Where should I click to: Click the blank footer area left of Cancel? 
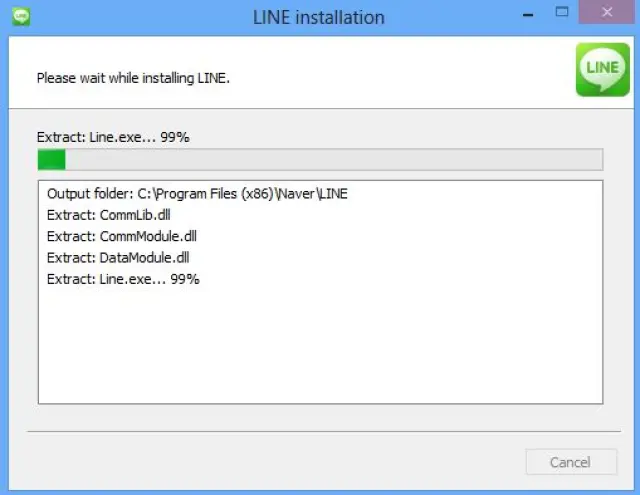270,462
